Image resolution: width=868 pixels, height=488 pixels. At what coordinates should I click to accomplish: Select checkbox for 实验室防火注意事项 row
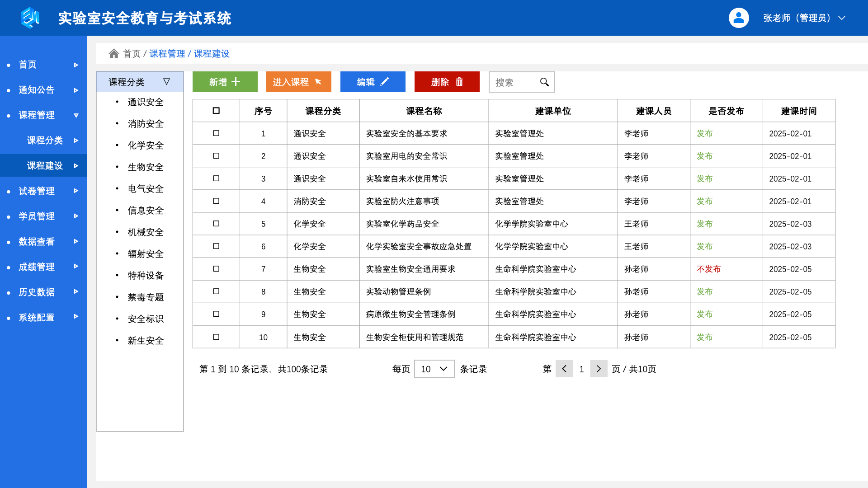coord(216,201)
